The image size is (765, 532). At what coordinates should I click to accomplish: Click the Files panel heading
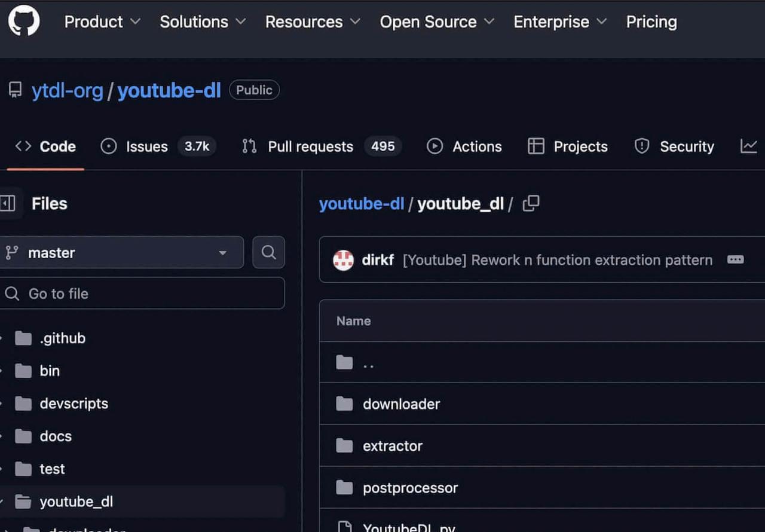(49, 204)
